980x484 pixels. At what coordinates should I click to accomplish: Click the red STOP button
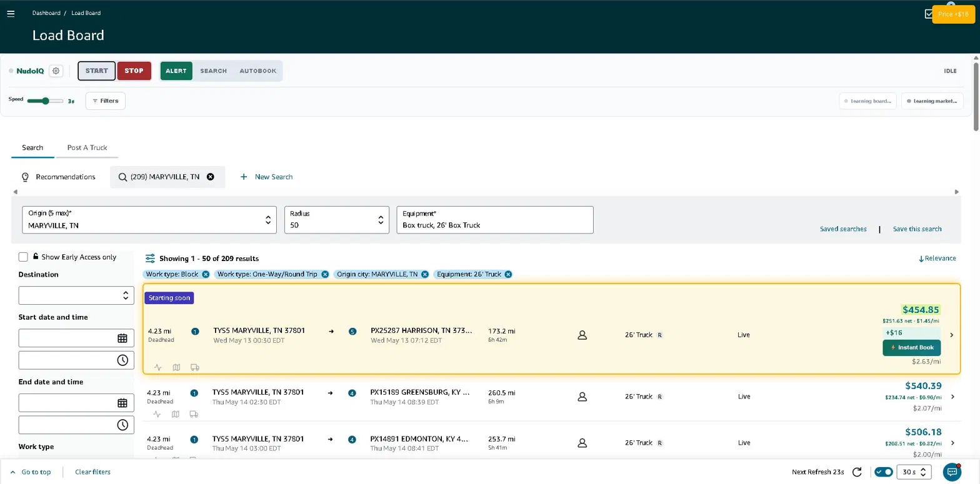(x=134, y=71)
